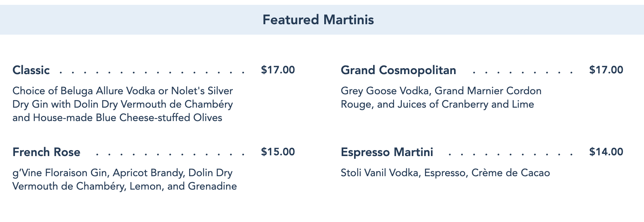Click the Classic martini's $17.00 price
The image size is (644, 222).
tap(278, 70)
